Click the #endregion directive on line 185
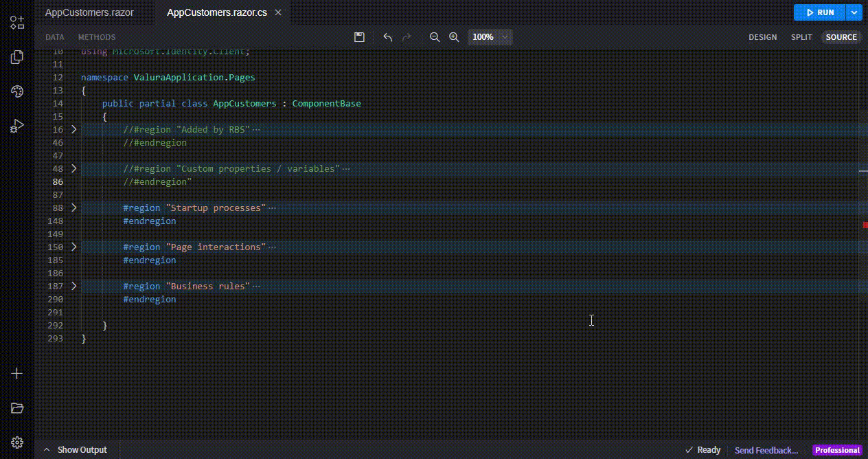 coord(150,260)
